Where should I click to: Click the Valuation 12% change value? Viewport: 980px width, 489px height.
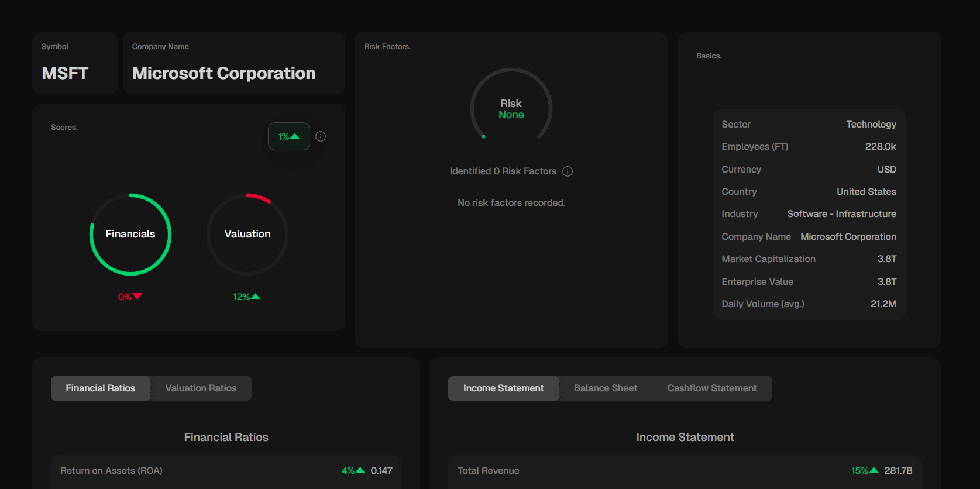242,297
